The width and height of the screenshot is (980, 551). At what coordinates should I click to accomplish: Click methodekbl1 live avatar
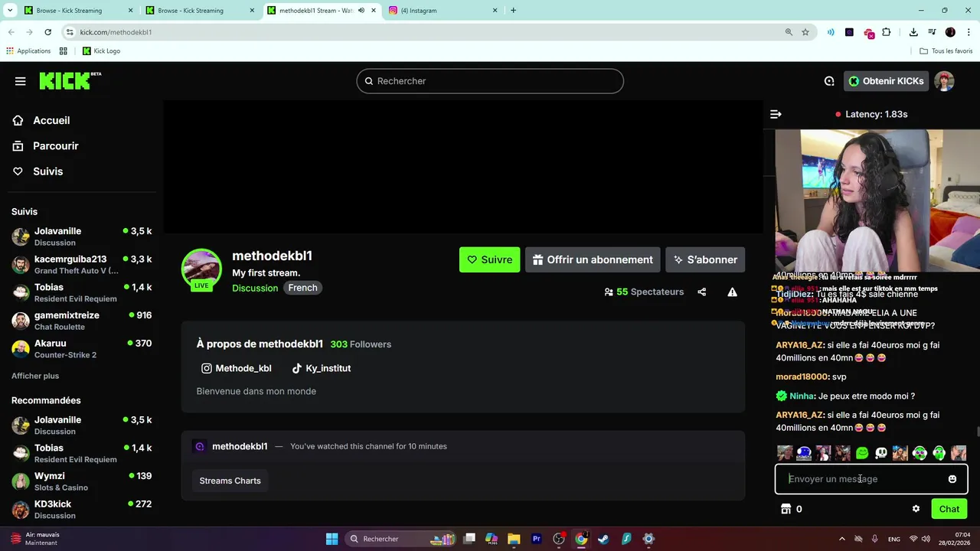[201, 269]
